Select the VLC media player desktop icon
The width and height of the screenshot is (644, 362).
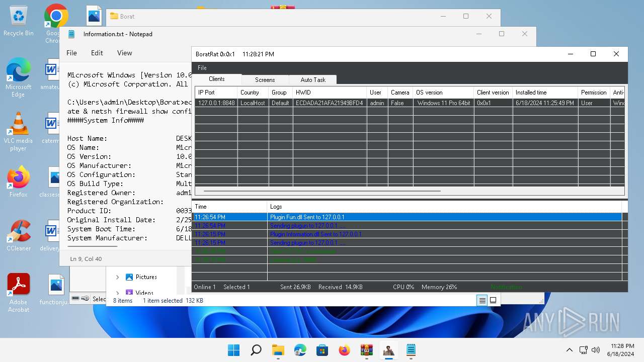[19, 132]
